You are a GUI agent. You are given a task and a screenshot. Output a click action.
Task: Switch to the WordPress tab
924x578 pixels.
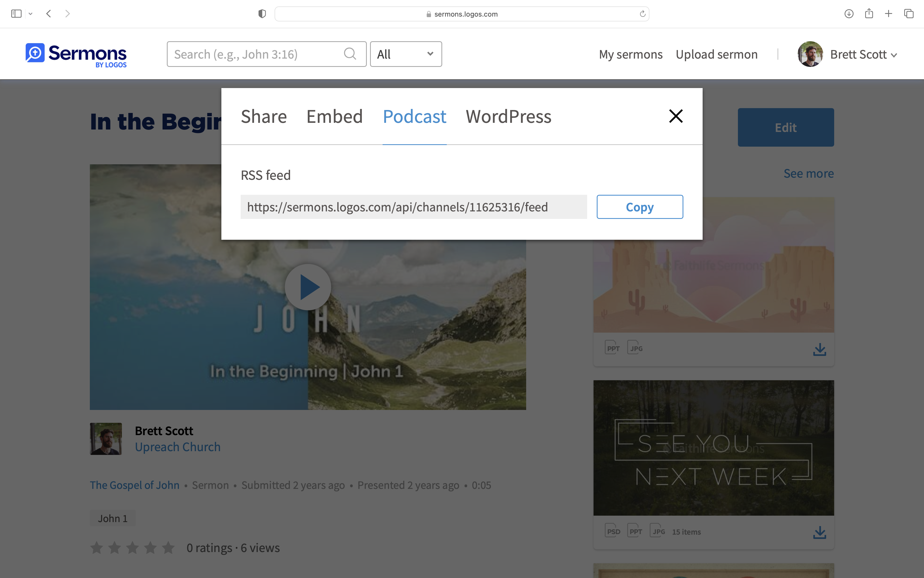(509, 116)
